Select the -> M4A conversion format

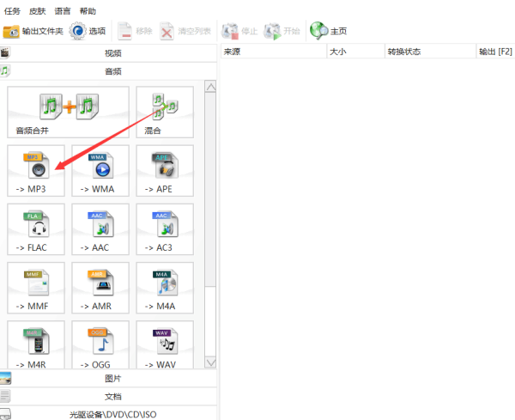point(165,288)
